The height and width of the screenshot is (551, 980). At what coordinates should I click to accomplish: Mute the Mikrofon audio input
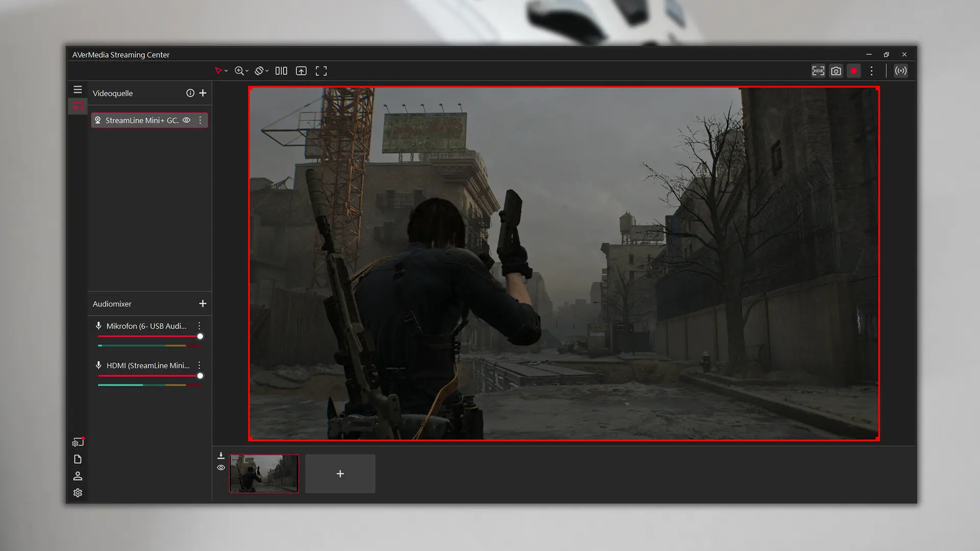[x=99, y=325]
